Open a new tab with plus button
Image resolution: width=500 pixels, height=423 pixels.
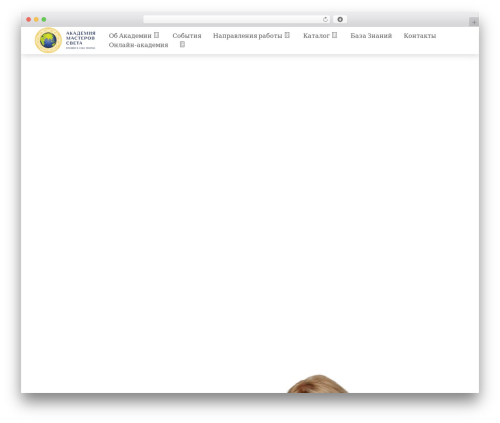pyautogui.click(x=474, y=22)
